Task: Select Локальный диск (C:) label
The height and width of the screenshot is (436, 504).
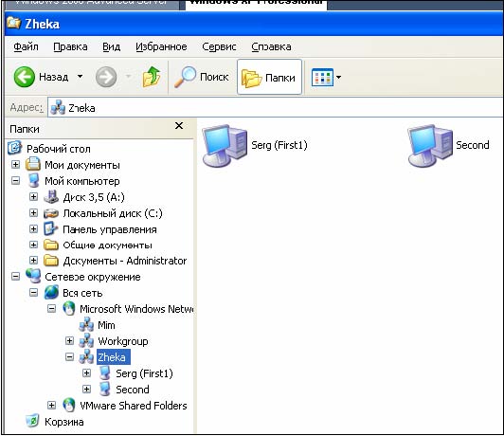Action: click(113, 213)
